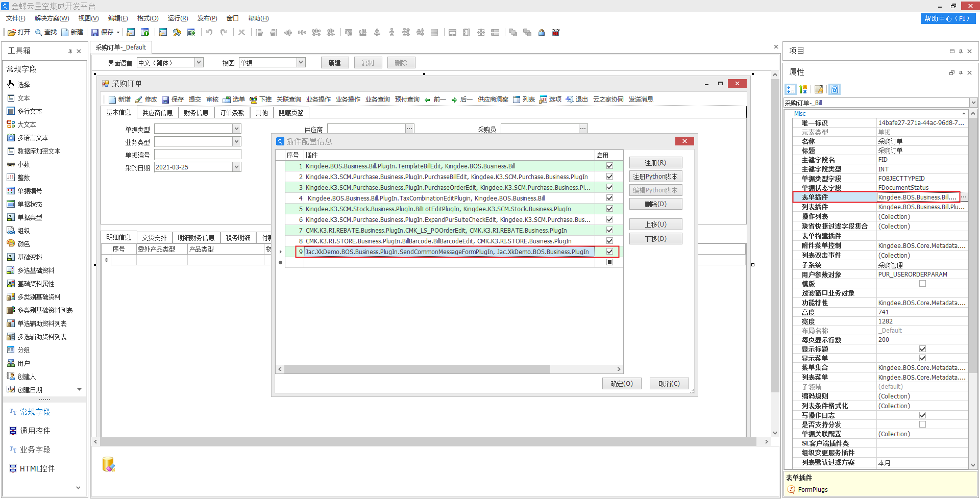980x499 pixels.
Task: Click the 确定(O) button
Action: pyautogui.click(x=622, y=384)
